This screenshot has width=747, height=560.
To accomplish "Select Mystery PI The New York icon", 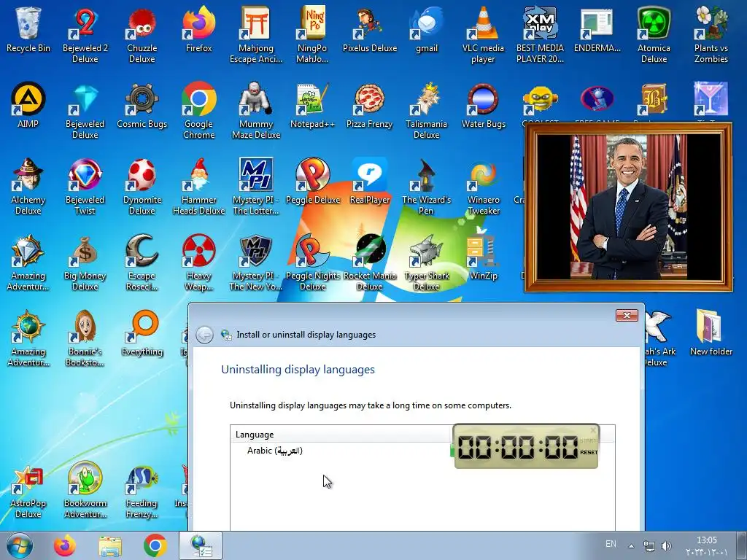I will (x=256, y=262).
